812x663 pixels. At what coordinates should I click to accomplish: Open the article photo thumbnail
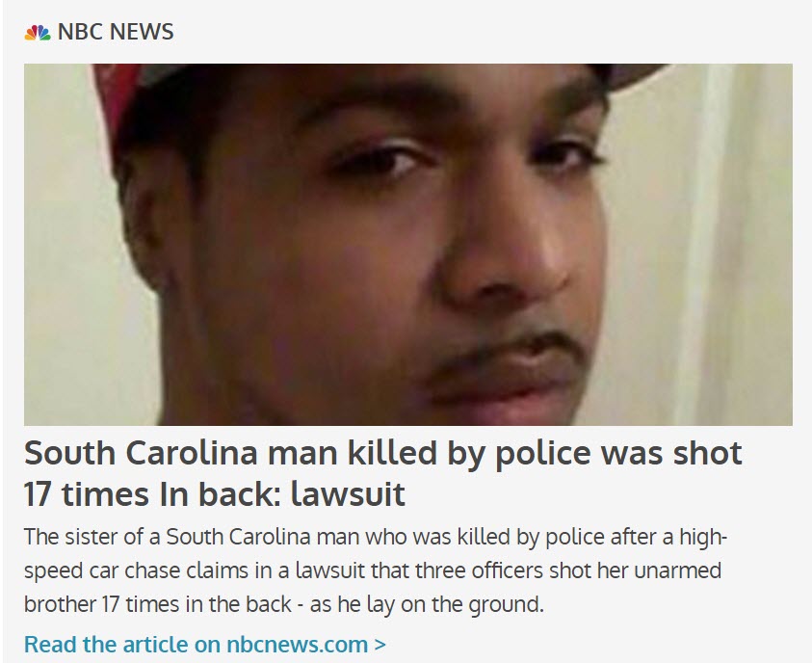[408, 245]
